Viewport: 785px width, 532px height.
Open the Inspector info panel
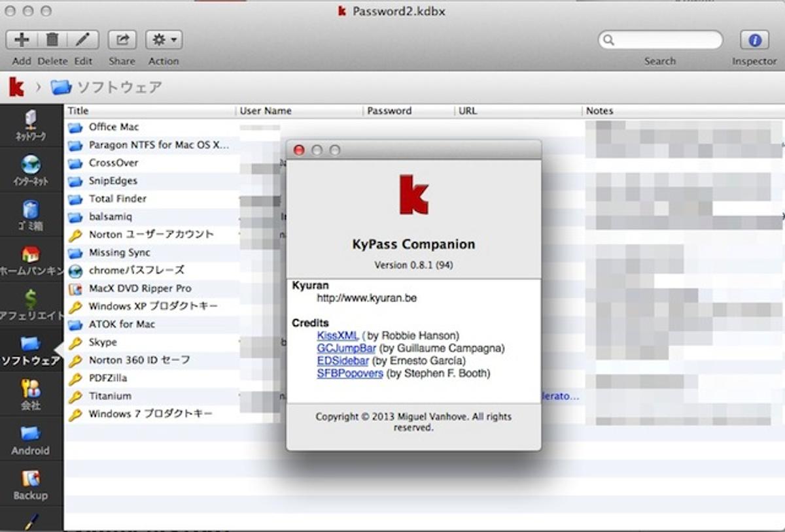pyautogui.click(x=754, y=40)
